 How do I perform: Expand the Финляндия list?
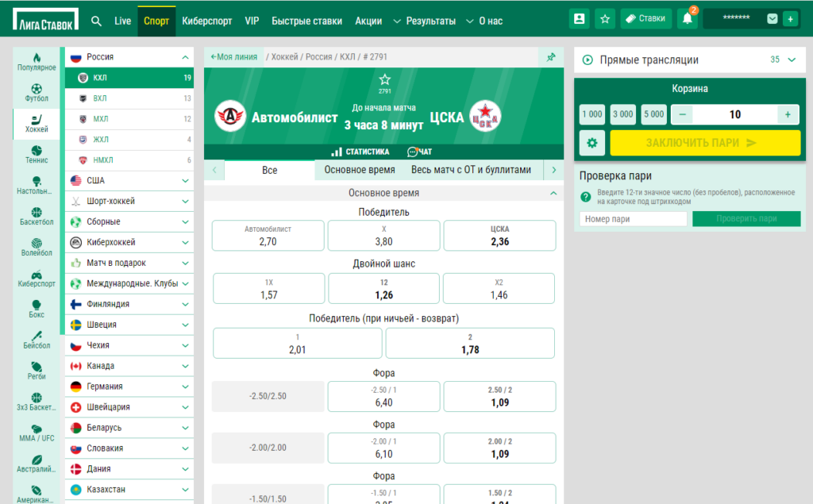click(185, 304)
